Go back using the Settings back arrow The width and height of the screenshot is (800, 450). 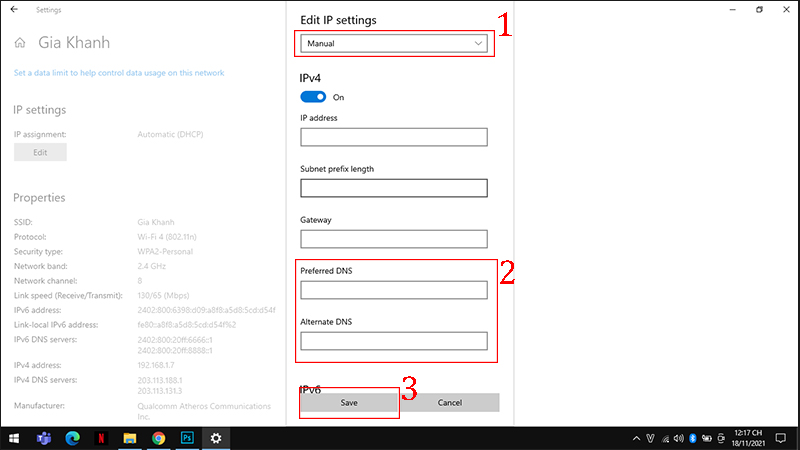[x=14, y=9]
